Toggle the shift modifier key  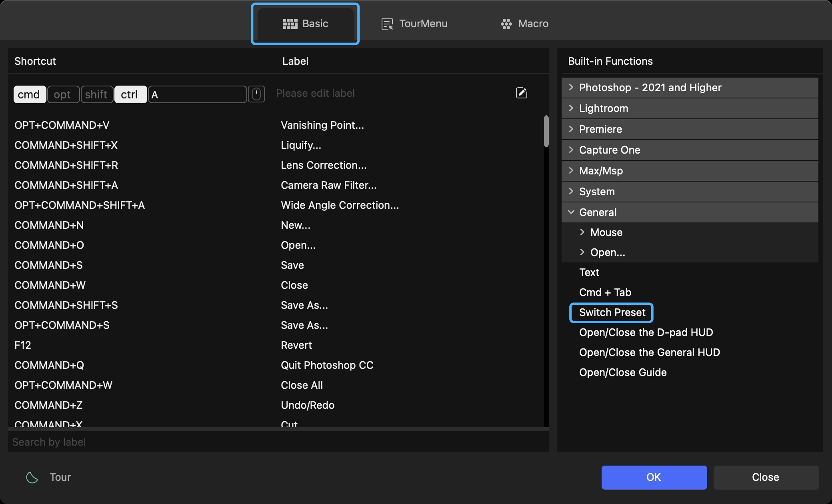[97, 94]
